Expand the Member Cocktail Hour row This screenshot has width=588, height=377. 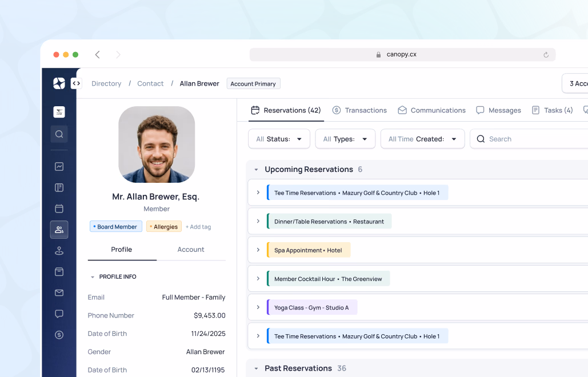[x=258, y=278]
